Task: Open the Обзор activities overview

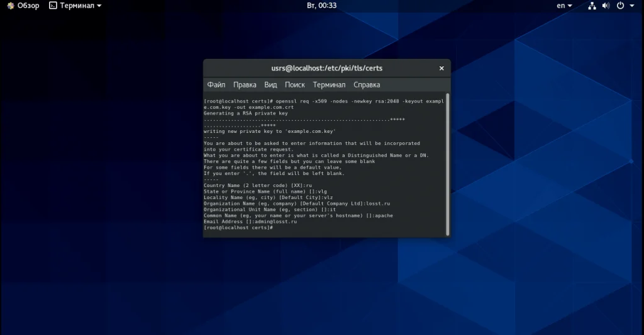Action: (x=23, y=6)
